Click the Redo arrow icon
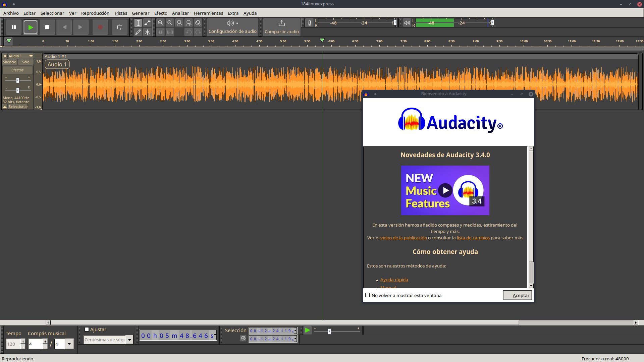This screenshot has height=362, width=644. pyautogui.click(x=198, y=32)
